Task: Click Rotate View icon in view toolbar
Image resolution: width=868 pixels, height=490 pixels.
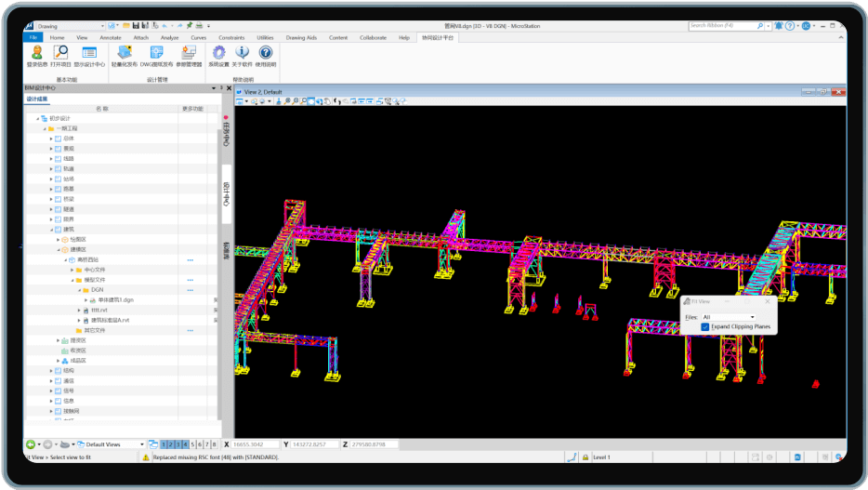Action: point(320,101)
